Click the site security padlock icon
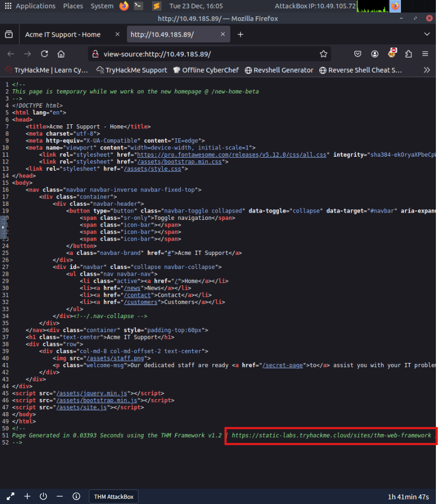The height and width of the screenshot is (504, 438). coord(95,54)
